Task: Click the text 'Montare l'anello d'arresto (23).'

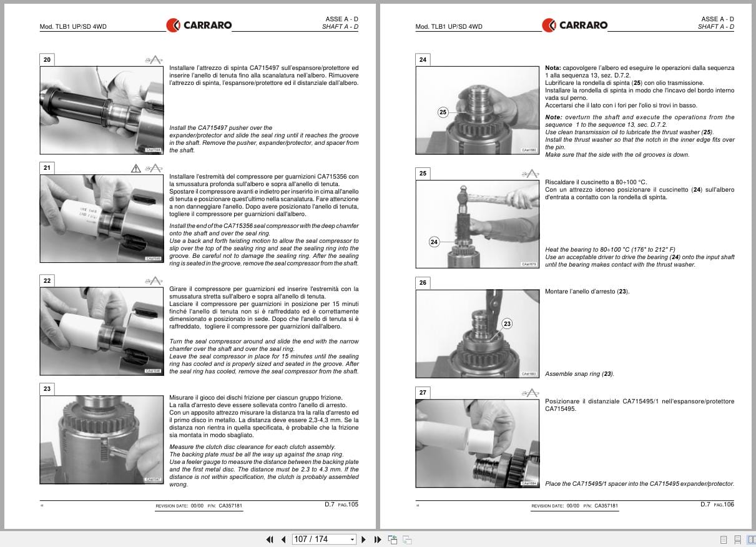Action: coord(587,292)
